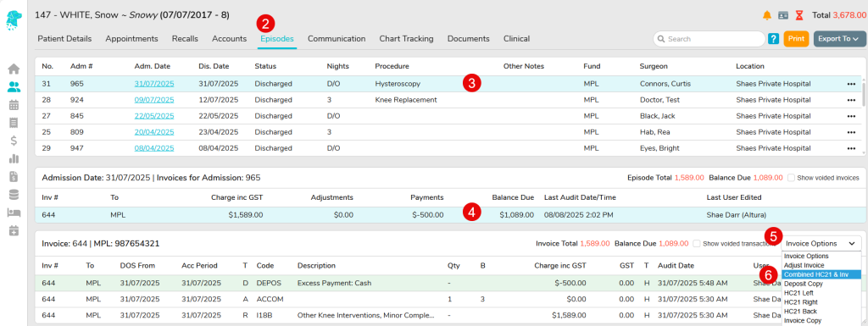The width and height of the screenshot is (868, 326).
Task: Toggle Show voided transactions checkbox
Action: point(697,243)
